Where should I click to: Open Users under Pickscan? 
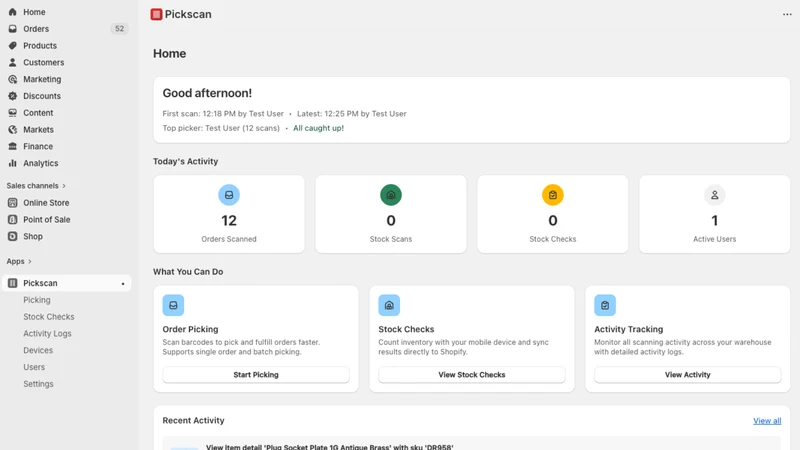click(x=34, y=367)
